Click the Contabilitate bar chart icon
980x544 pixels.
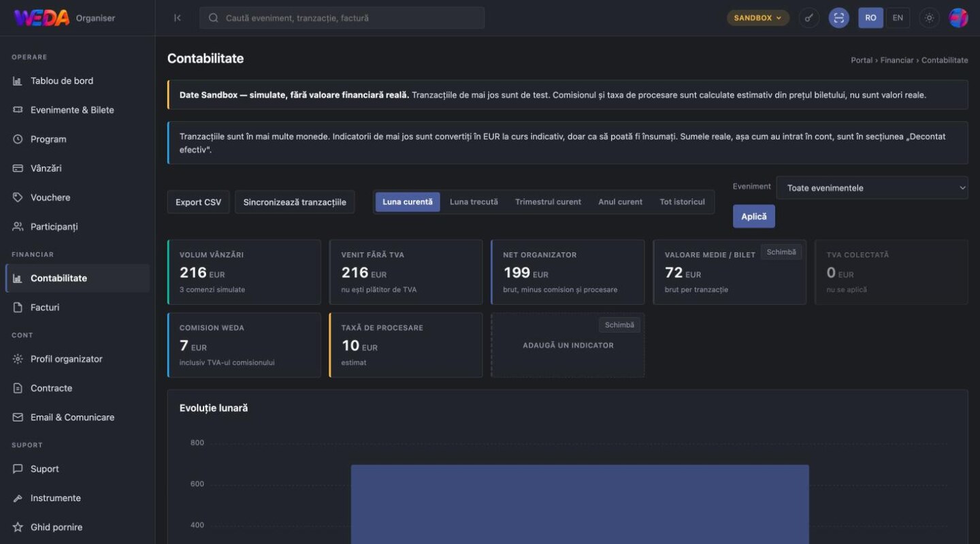pos(18,278)
